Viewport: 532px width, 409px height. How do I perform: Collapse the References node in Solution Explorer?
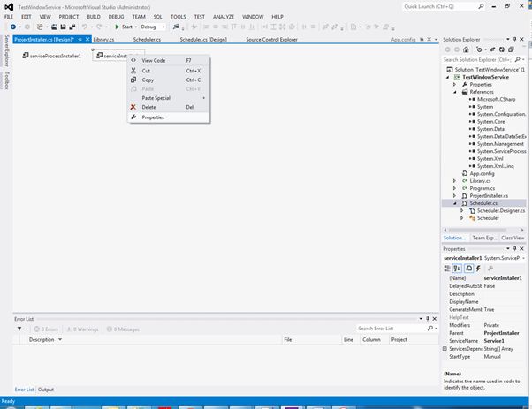(454, 92)
